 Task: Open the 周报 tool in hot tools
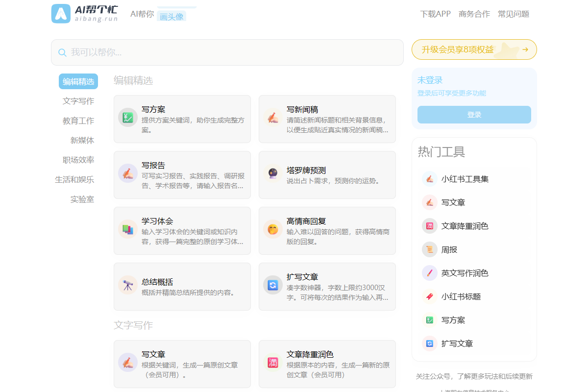click(x=430, y=249)
